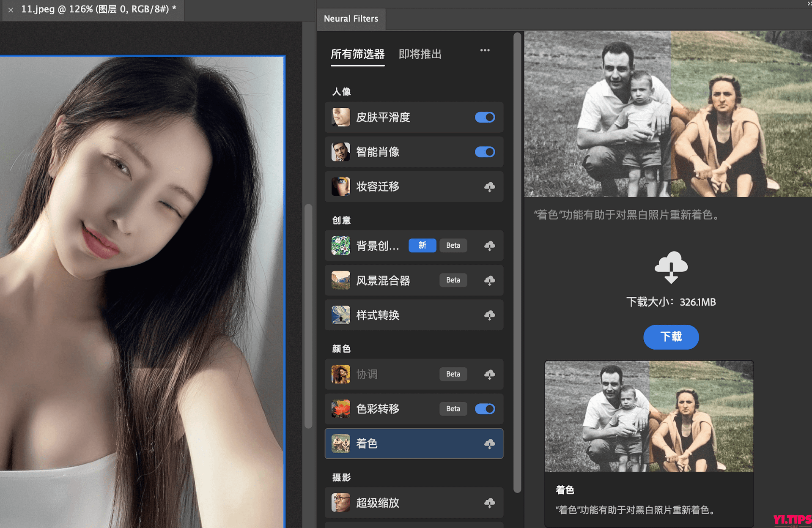Click the cloud download icon beside 样式转换

click(490, 315)
